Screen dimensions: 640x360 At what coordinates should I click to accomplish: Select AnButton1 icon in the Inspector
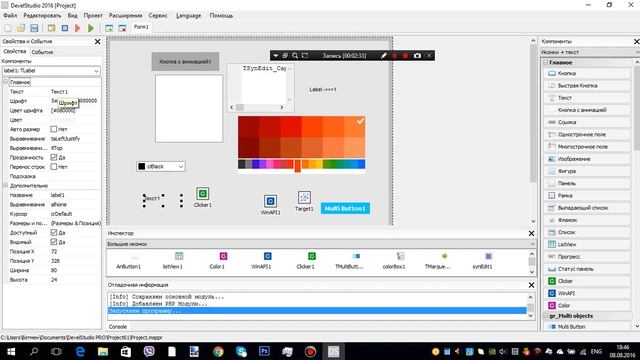(x=135, y=256)
